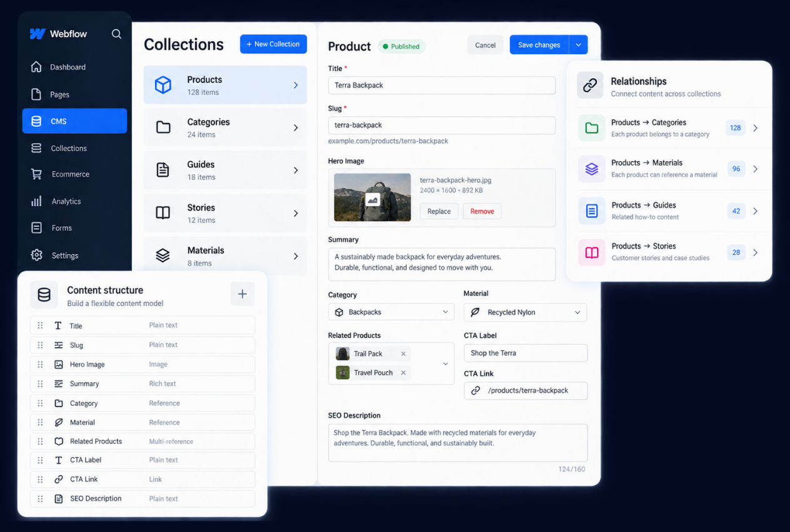Click the SEO Description text area

point(457,443)
